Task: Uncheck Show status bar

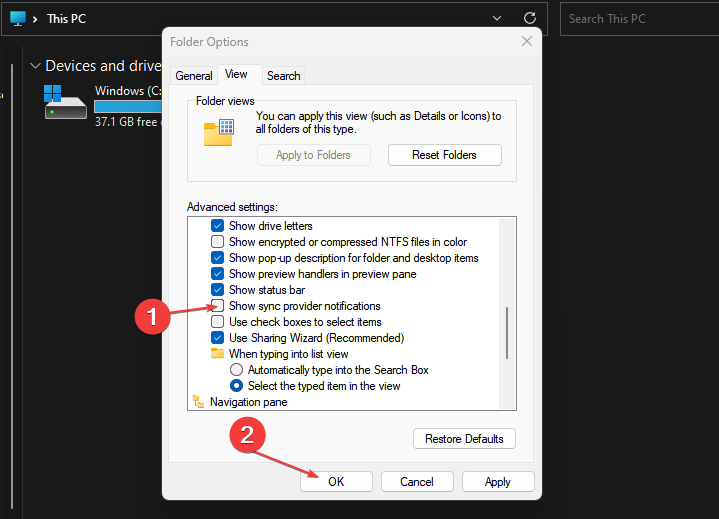Action: point(217,290)
